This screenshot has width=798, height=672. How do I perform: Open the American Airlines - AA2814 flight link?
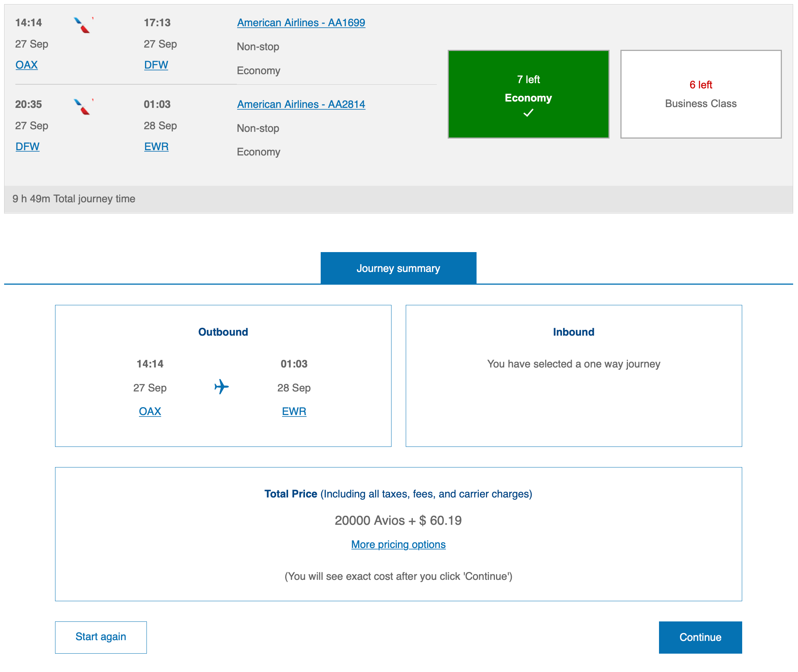(301, 104)
